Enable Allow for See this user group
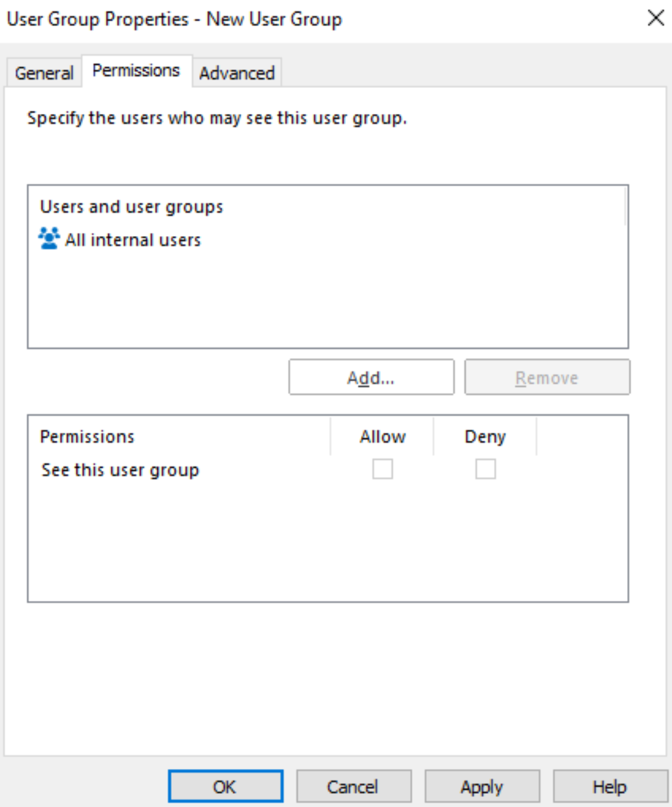Screen dimensions: 672x807 (x=383, y=469)
